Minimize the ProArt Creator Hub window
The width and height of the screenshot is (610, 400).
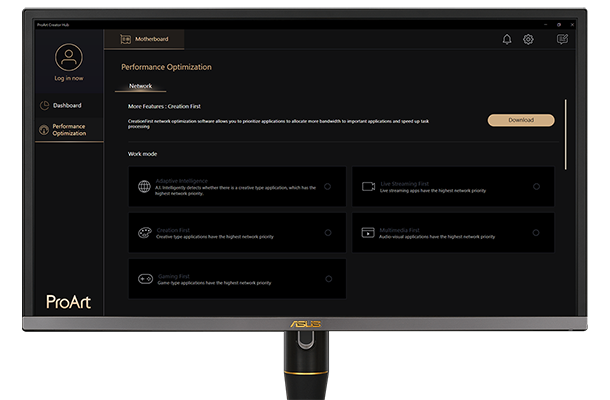(546, 25)
